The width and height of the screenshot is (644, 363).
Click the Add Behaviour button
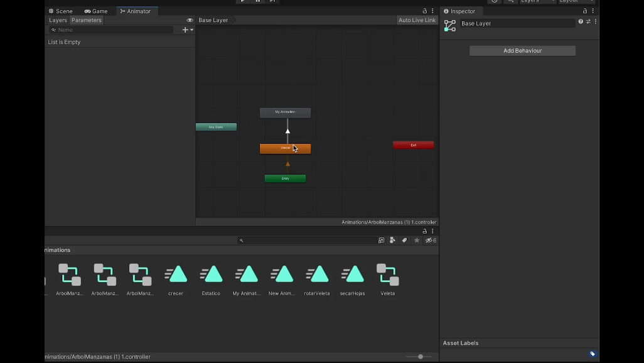[522, 51]
